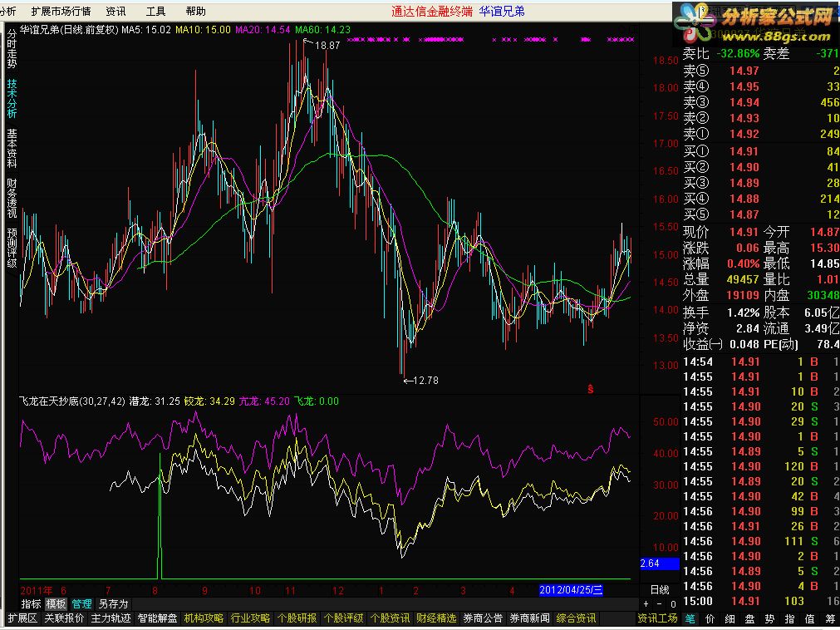840x630 pixels.
Task: Click the 指标 tab below the chart
Action: click(31, 603)
